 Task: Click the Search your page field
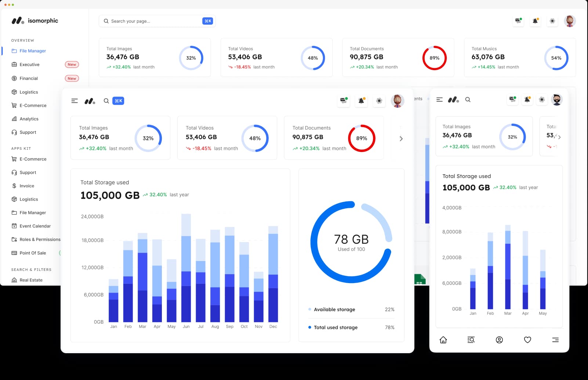[x=157, y=21]
